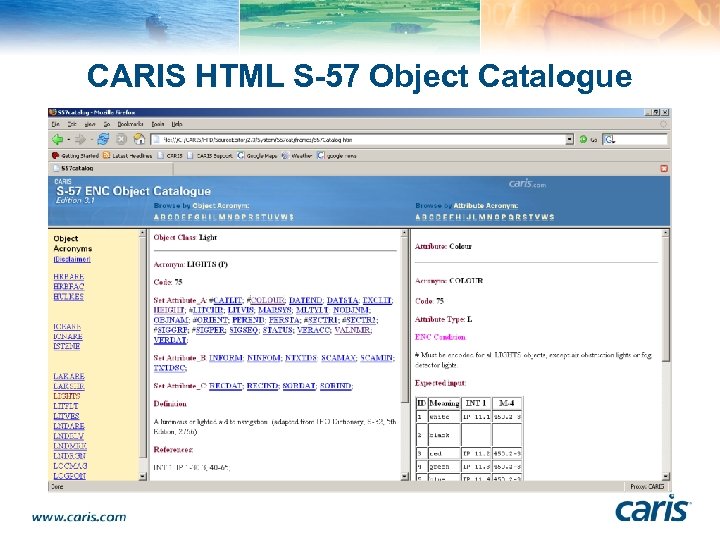720x540 pixels.
Task: Click the scroll-up arrow of Attribute panel
Action: (666, 234)
